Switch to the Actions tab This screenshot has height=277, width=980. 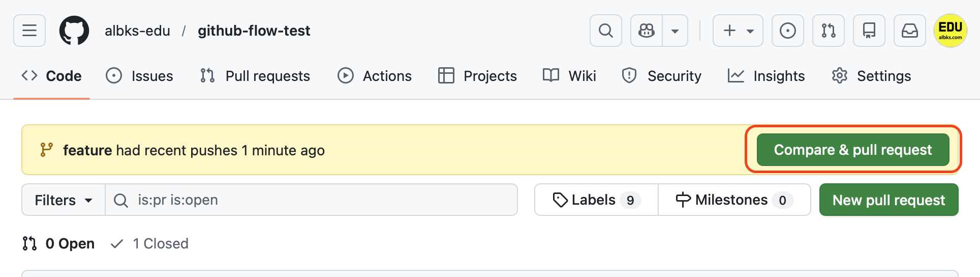(x=375, y=76)
